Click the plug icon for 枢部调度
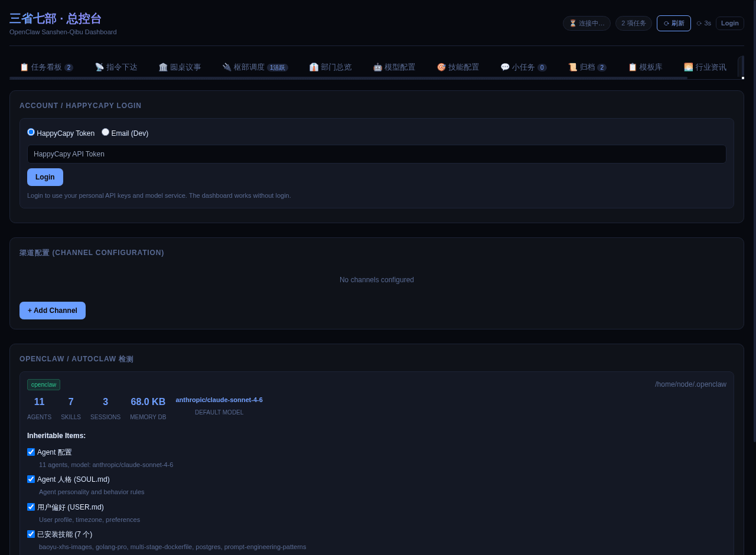 tap(227, 67)
